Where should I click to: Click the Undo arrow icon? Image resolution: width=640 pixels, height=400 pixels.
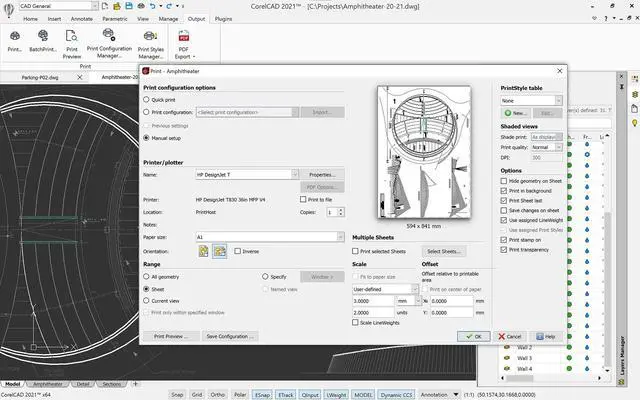152,6
